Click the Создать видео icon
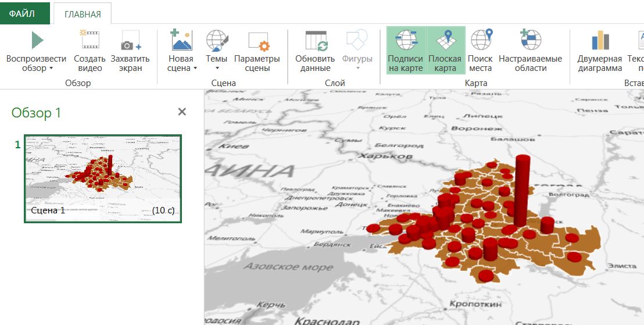 (x=90, y=41)
